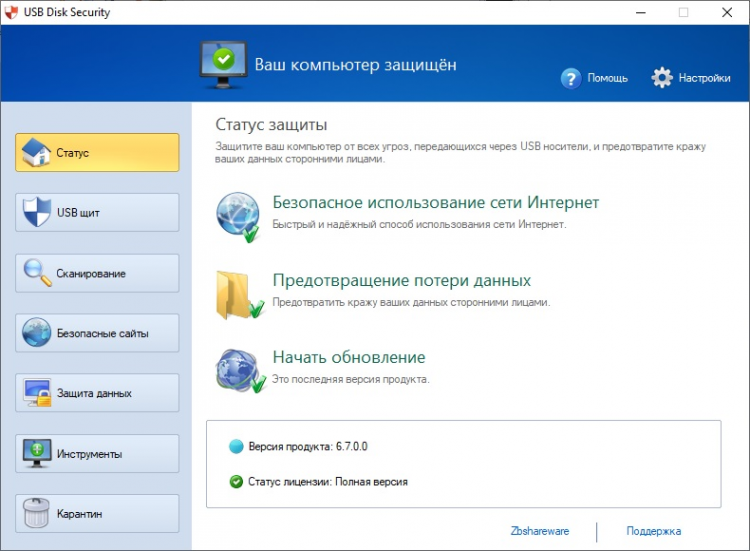750x551 pixels.
Task: Click the green check beside Статус лицензии
Action: click(x=236, y=482)
